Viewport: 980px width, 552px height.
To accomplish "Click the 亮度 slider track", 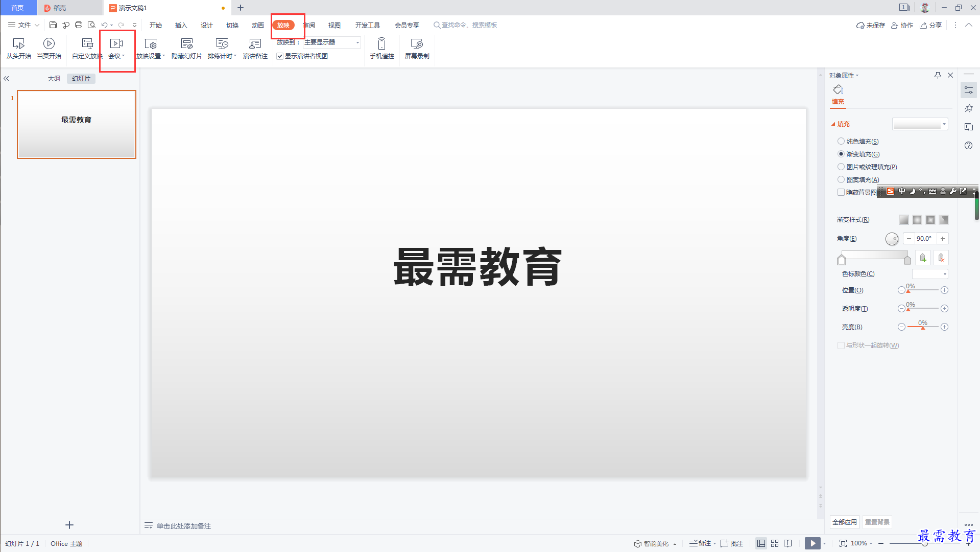I will coord(923,327).
